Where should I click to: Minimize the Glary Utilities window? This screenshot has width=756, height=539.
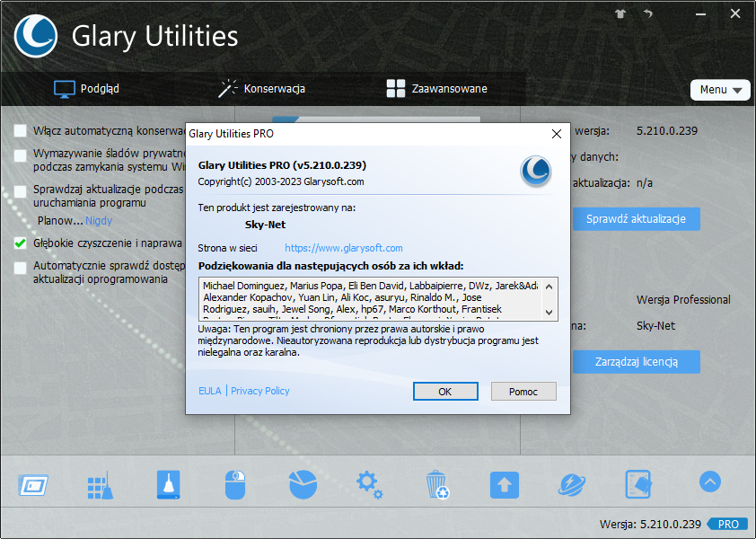coord(700,14)
